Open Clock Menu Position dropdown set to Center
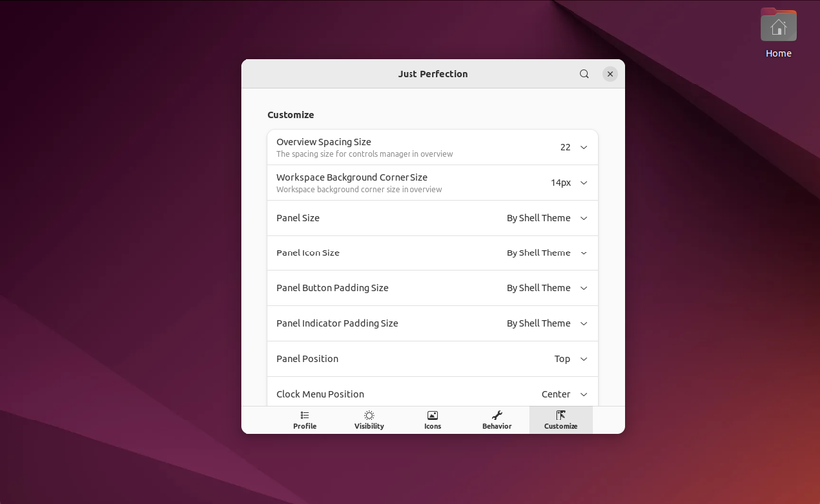The image size is (820, 504). coord(565,394)
